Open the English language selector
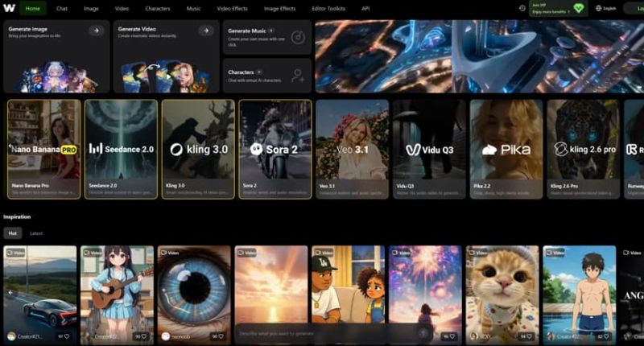 (x=605, y=8)
